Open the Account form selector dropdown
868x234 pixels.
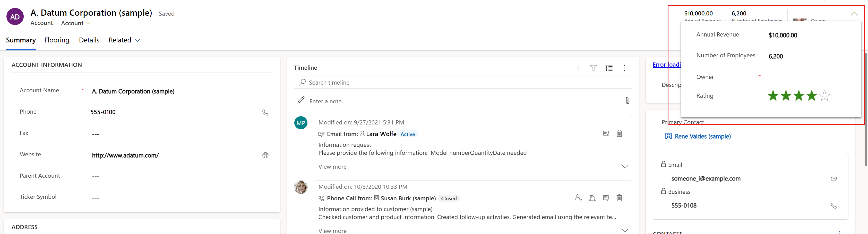(x=75, y=23)
